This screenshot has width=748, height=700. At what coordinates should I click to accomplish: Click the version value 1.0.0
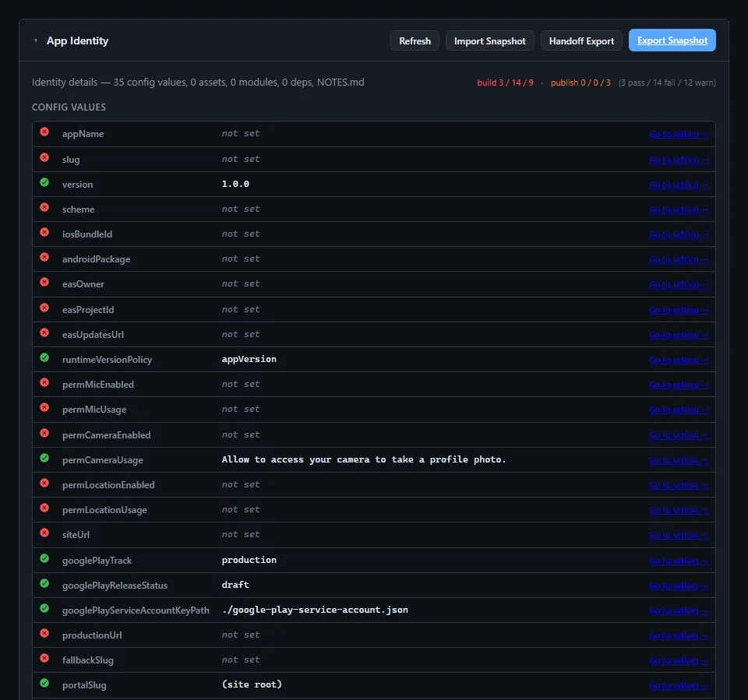click(235, 184)
